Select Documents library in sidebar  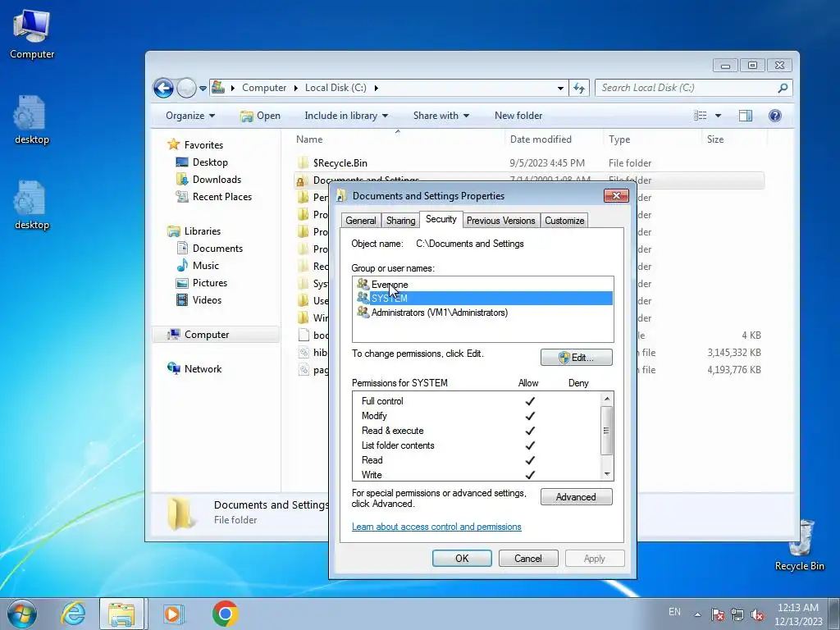click(210, 249)
